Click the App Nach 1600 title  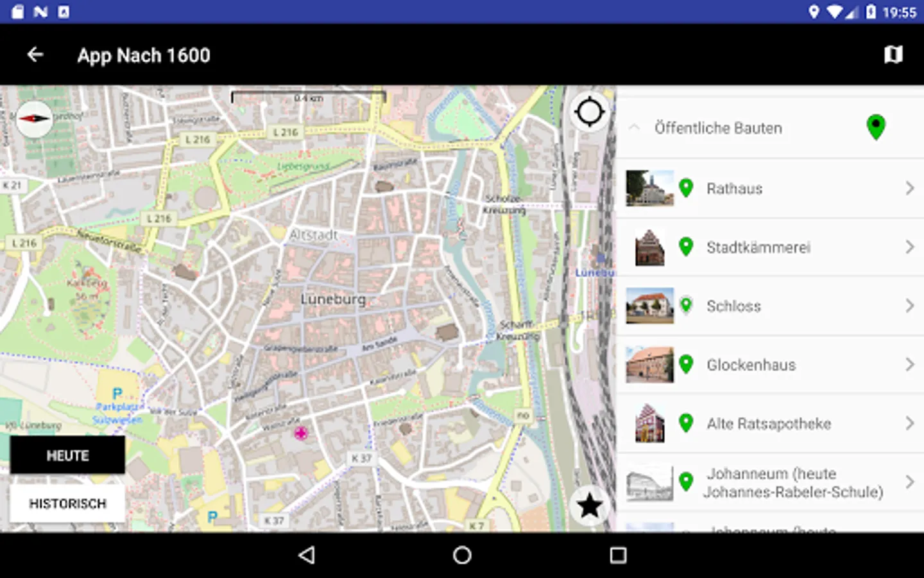[x=144, y=55]
